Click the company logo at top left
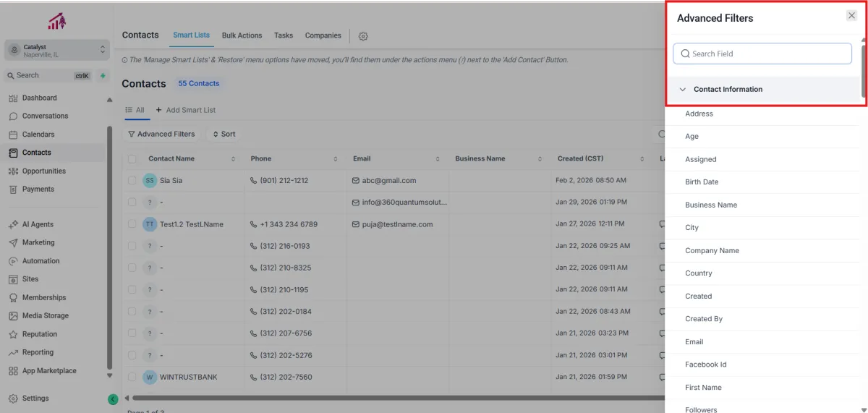Screen dimensions: 868x413 (x=56, y=22)
